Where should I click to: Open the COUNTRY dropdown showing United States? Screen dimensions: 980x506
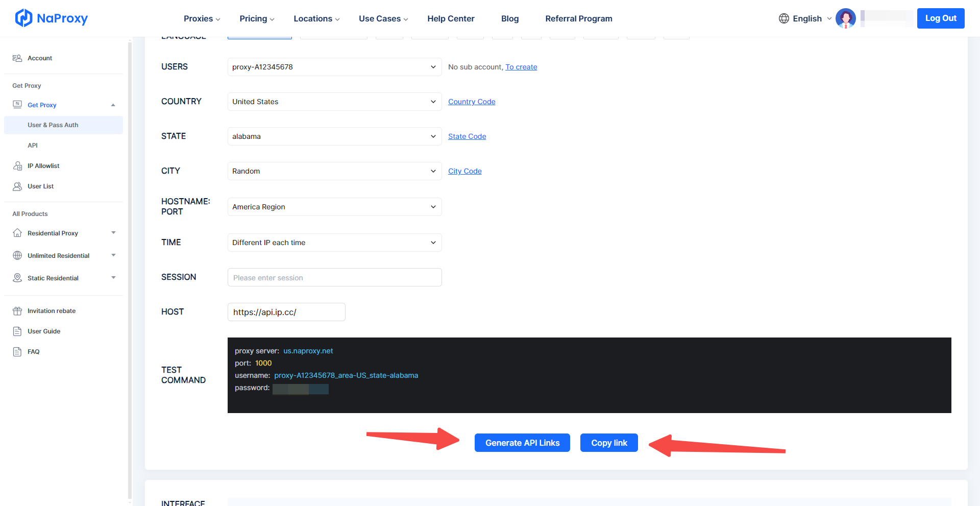(x=334, y=102)
